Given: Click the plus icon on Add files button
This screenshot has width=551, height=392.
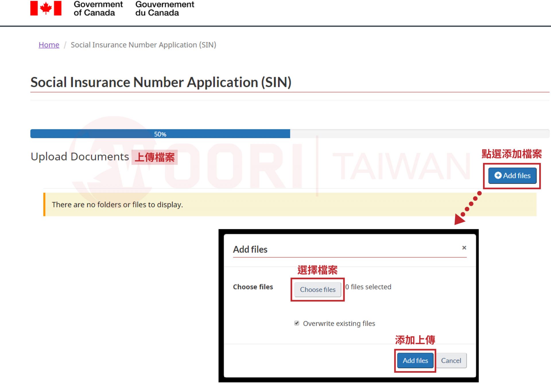Looking at the screenshot, I should pos(498,175).
